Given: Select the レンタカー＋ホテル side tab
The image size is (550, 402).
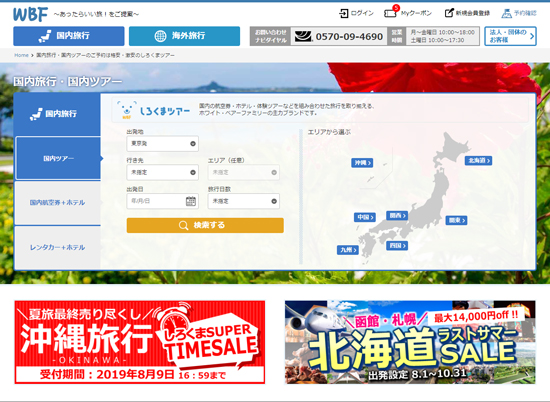Looking at the screenshot, I should pyautogui.click(x=58, y=247).
